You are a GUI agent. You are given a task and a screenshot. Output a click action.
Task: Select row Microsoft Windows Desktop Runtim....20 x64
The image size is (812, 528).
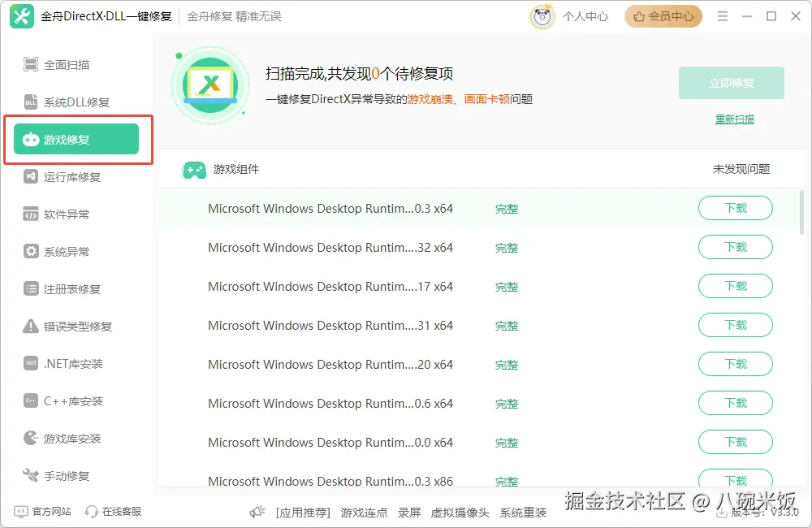click(x=479, y=364)
